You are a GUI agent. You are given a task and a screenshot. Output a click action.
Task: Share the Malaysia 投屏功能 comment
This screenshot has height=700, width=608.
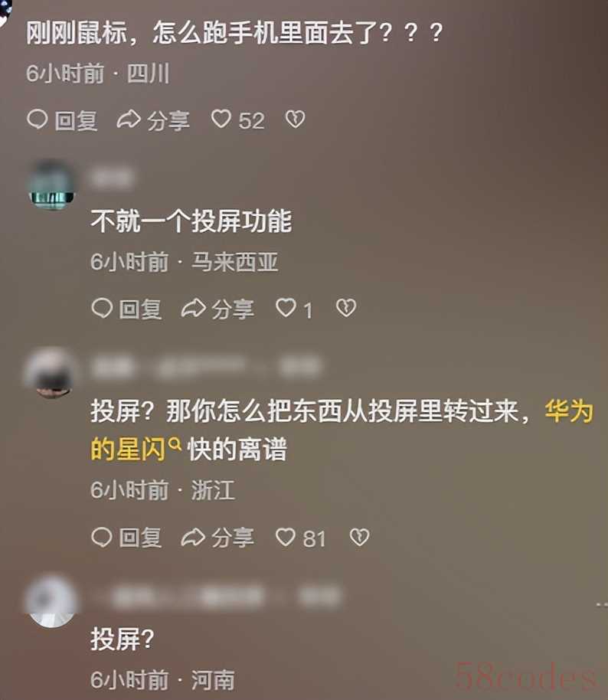point(217,309)
